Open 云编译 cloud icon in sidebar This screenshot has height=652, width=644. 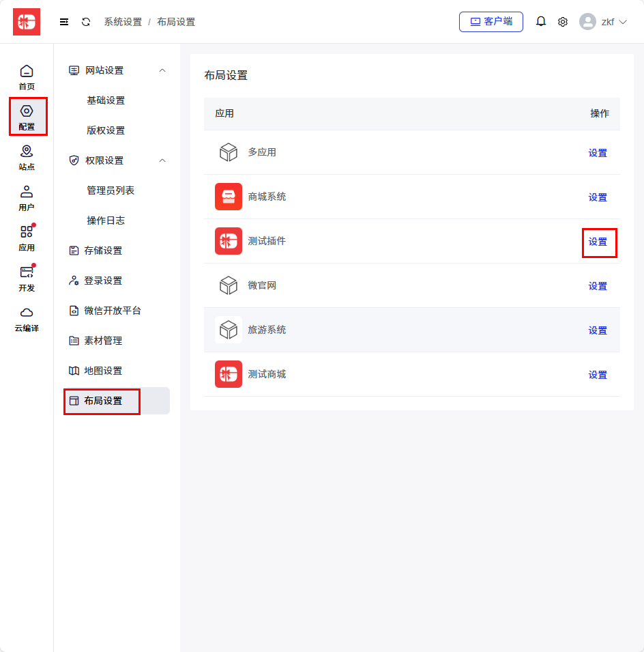[x=27, y=318]
